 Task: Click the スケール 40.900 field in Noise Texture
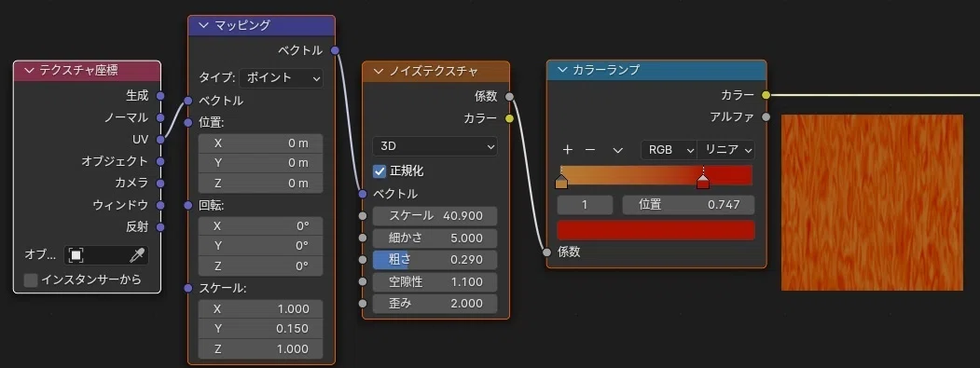click(x=435, y=216)
